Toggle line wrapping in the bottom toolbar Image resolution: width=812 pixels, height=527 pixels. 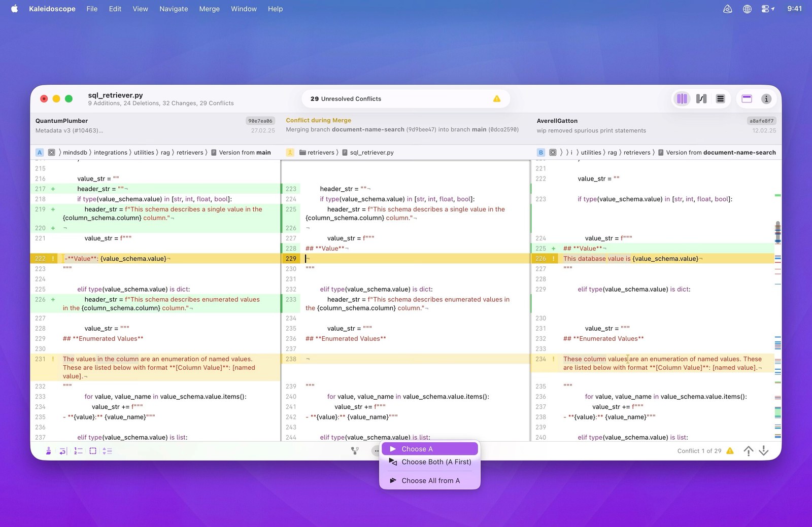(x=63, y=450)
